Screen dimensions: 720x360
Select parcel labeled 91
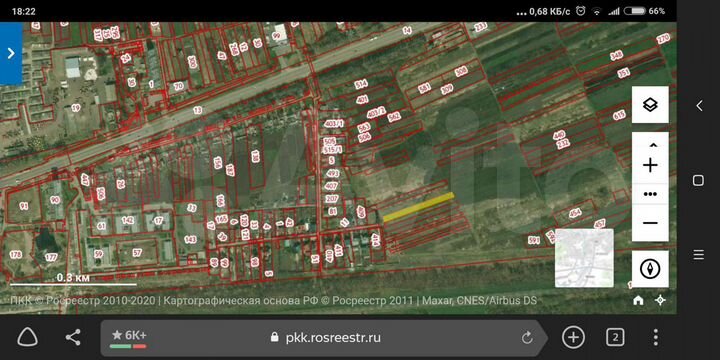[x=24, y=206]
